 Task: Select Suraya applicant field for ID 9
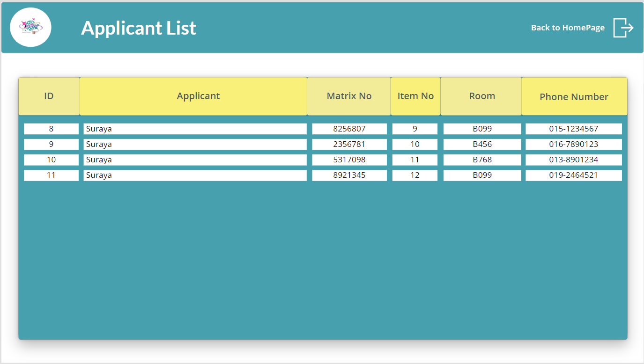[195, 144]
